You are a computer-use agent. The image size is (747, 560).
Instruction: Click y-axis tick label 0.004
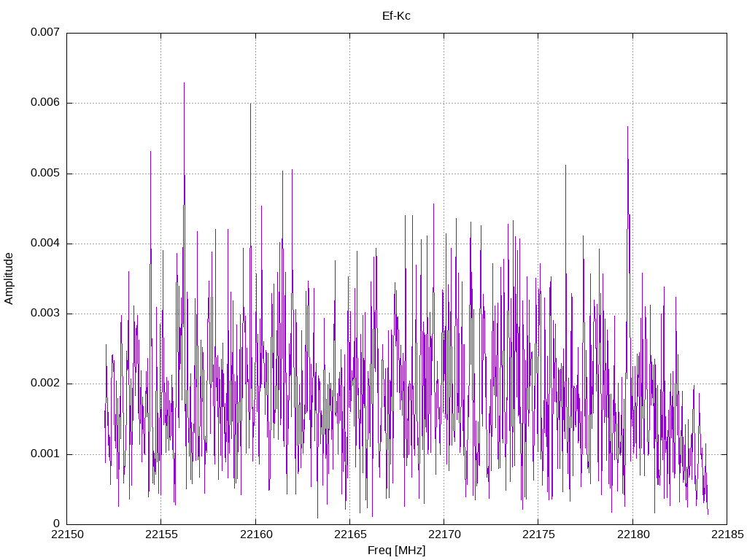click(x=45, y=243)
